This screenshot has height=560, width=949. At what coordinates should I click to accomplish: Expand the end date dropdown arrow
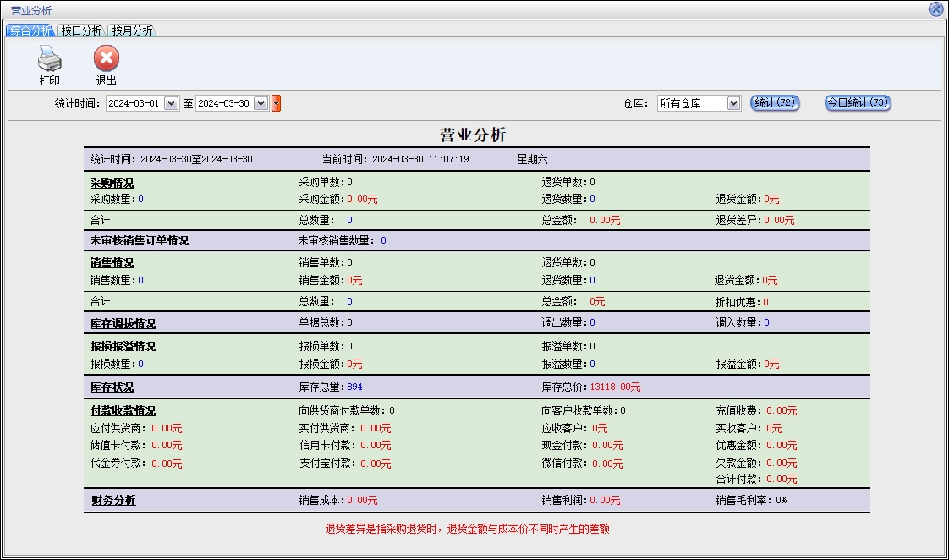(x=261, y=103)
